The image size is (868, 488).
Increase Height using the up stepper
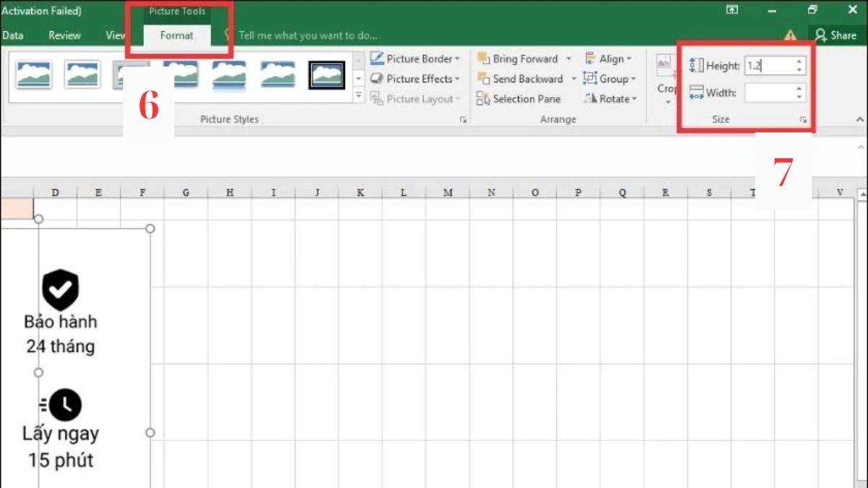coord(799,61)
